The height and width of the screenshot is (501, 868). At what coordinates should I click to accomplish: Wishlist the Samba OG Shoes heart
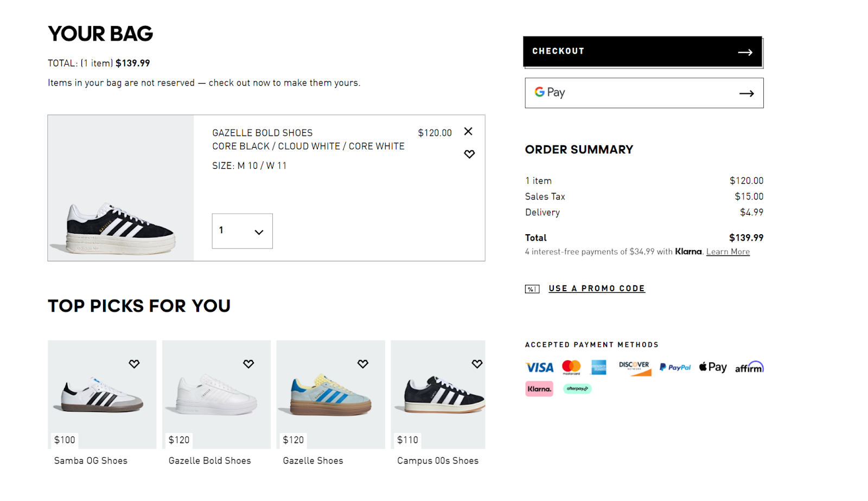134,364
